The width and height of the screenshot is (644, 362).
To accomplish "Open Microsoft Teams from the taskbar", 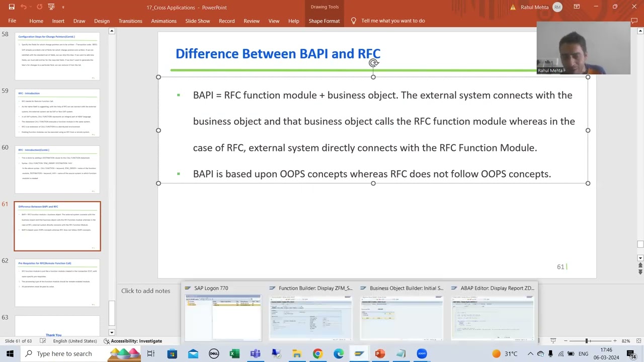I will (x=255, y=353).
